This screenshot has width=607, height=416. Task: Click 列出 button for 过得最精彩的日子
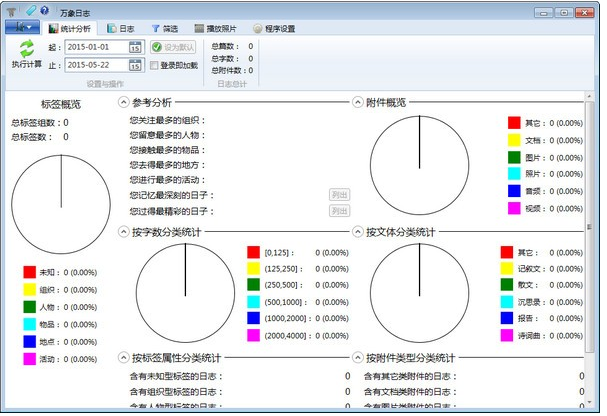340,211
